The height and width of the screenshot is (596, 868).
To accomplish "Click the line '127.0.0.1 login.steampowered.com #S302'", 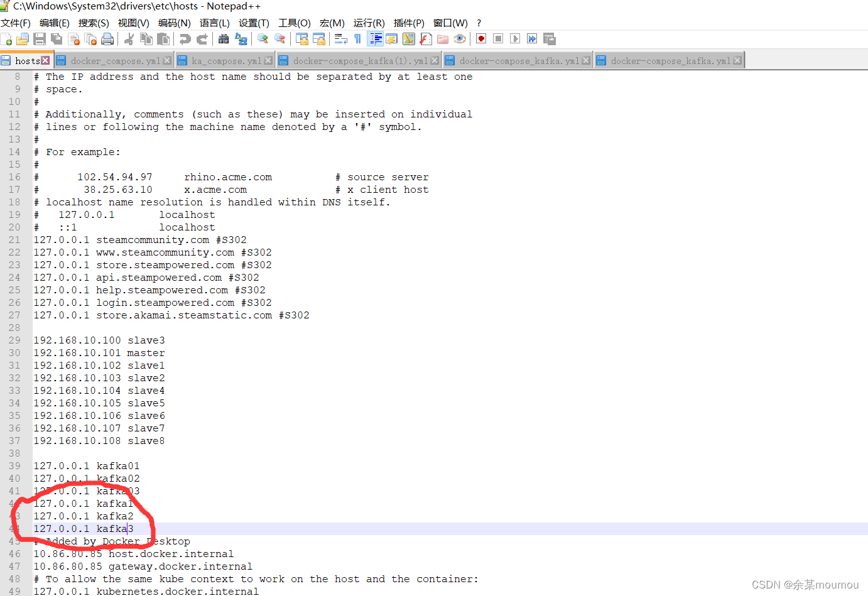I will pyautogui.click(x=153, y=303).
